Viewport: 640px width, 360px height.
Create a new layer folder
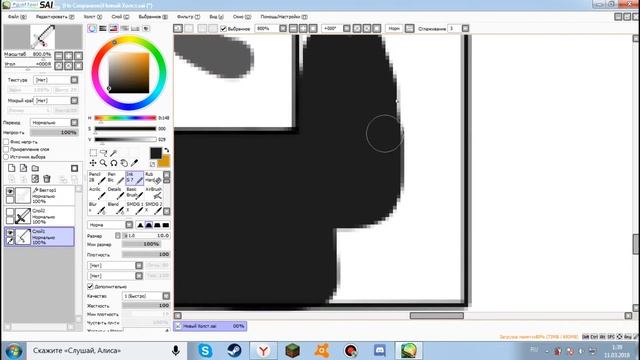tap(36, 168)
